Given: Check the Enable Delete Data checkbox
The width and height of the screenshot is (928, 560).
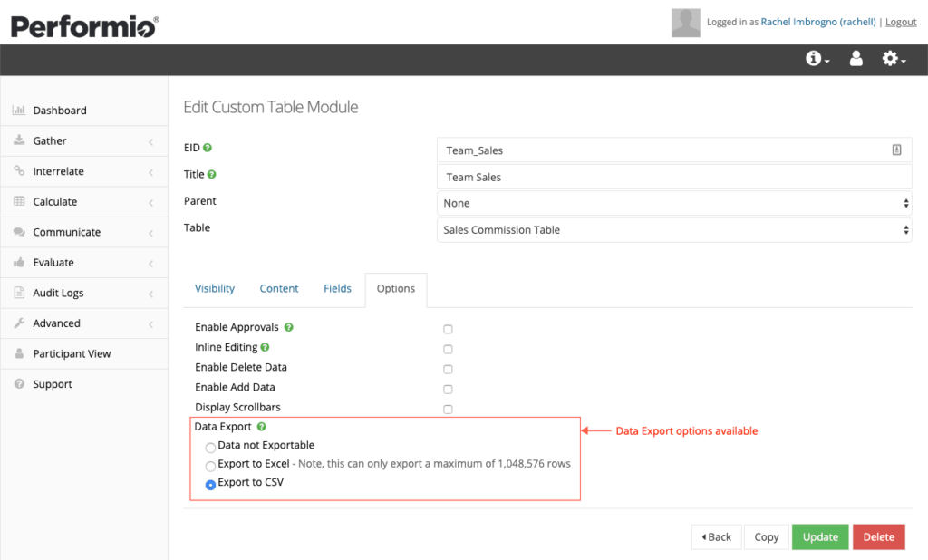Looking at the screenshot, I should (448, 370).
